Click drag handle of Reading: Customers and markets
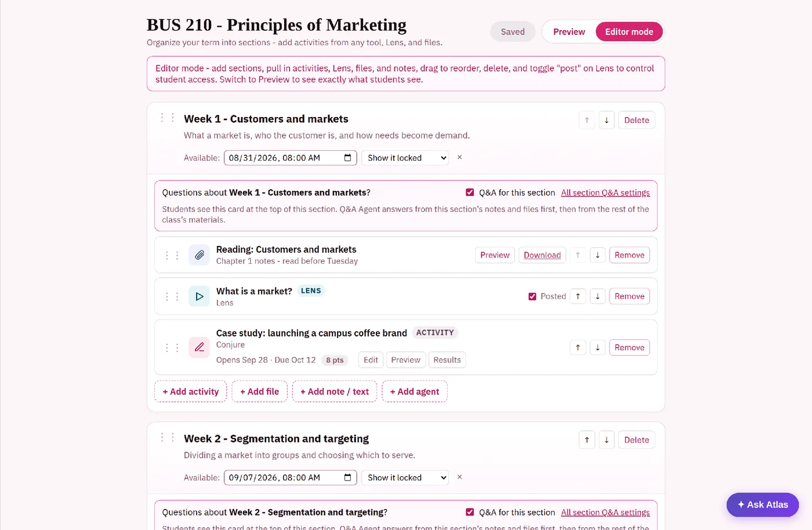This screenshot has width=812, height=530. (172, 255)
